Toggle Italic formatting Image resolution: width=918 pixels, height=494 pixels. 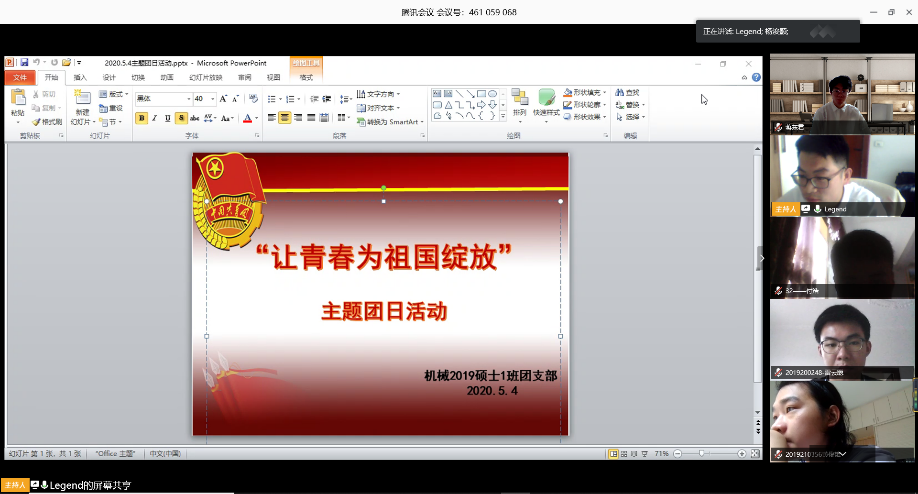pyautogui.click(x=155, y=118)
